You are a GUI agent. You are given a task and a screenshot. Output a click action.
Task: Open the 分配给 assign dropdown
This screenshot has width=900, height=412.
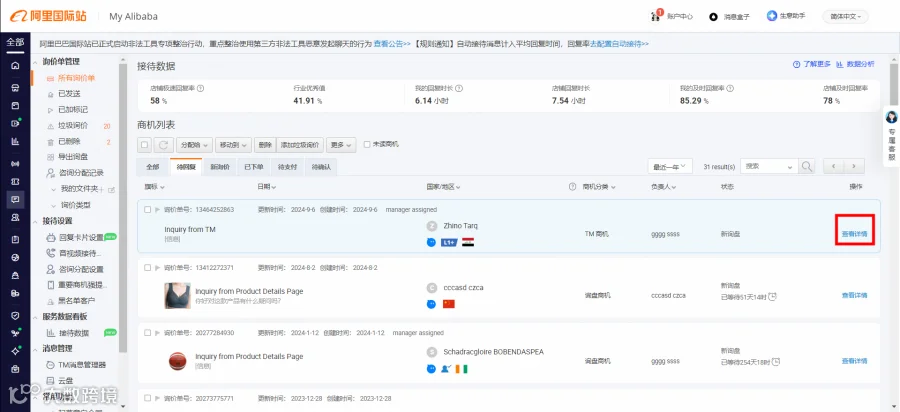click(194, 145)
